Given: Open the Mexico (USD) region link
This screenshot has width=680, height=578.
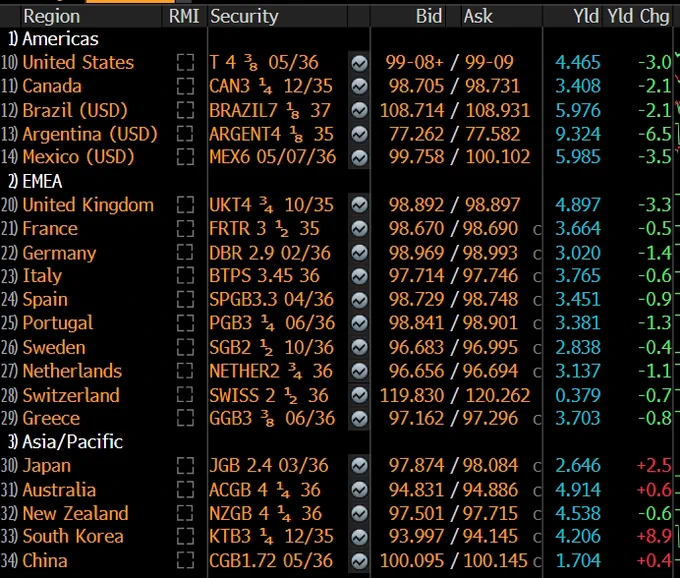Looking at the screenshot, I should [78, 157].
